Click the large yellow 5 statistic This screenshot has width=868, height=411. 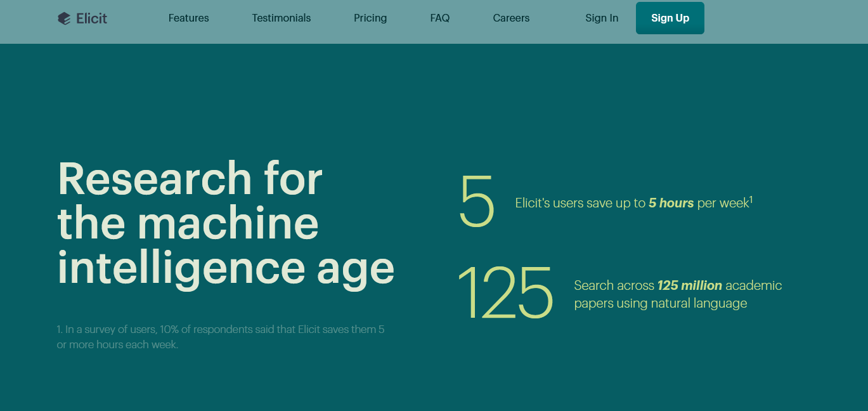[x=477, y=202]
